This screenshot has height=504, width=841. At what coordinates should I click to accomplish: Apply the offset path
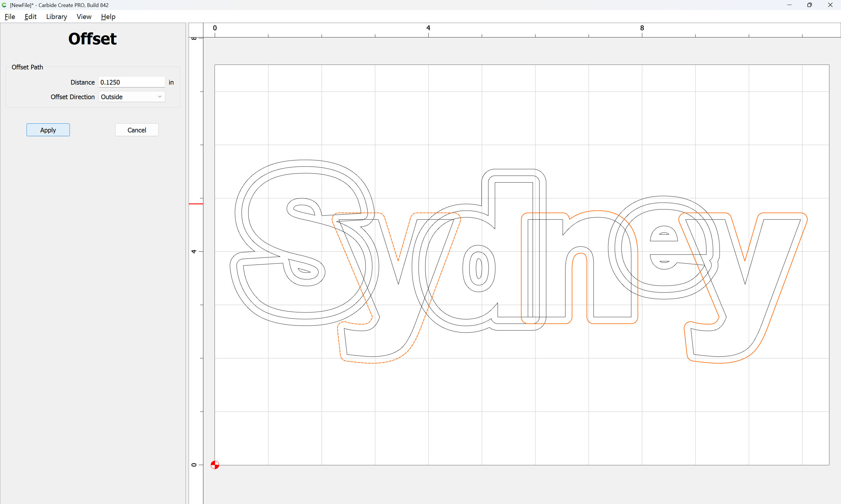tap(48, 130)
